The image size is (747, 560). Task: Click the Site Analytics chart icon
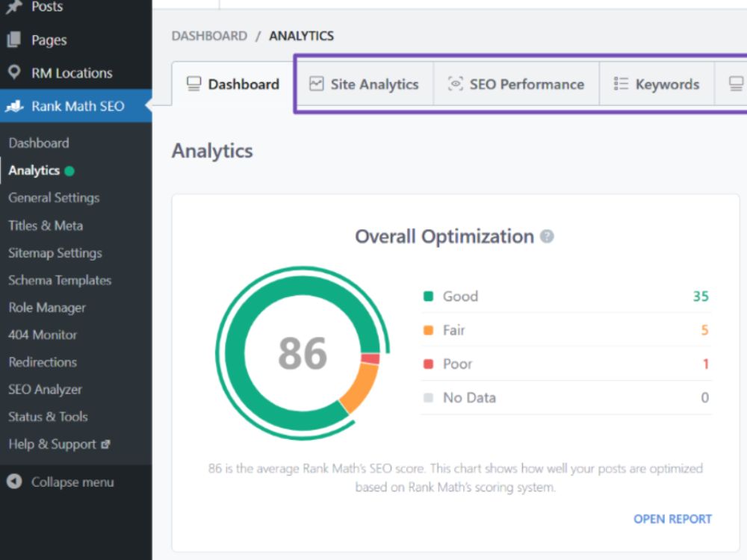[x=316, y=84]
